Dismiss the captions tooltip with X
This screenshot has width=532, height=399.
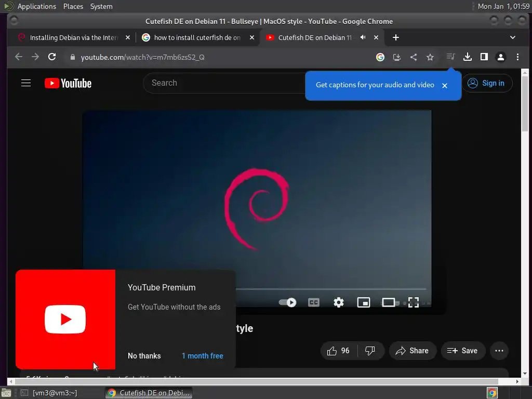point(445,86)
